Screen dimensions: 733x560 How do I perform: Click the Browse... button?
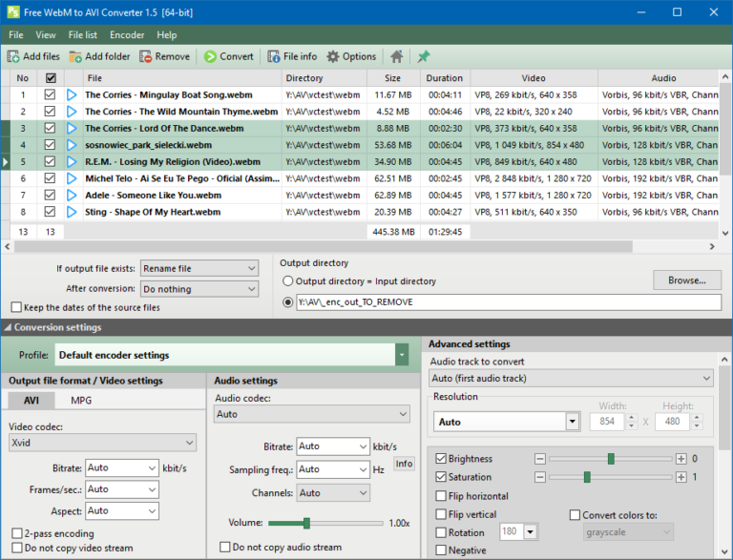click(x=686, y=280)
